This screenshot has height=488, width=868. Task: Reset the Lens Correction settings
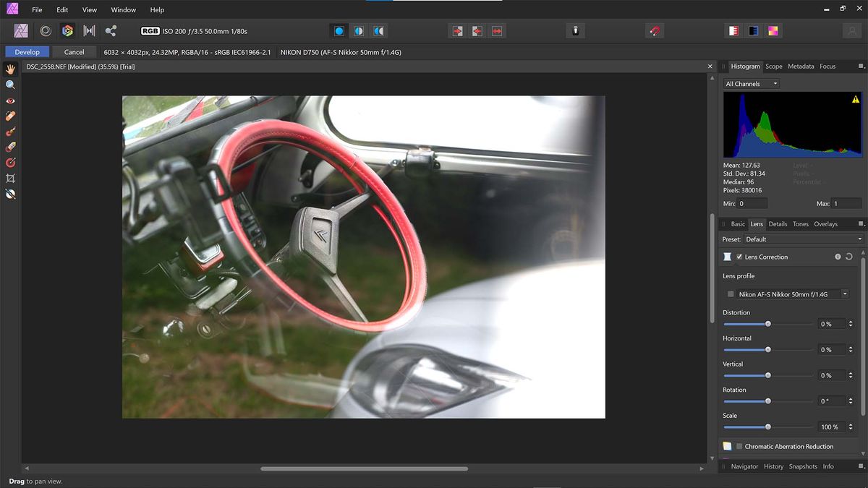(x=848, y=257)
